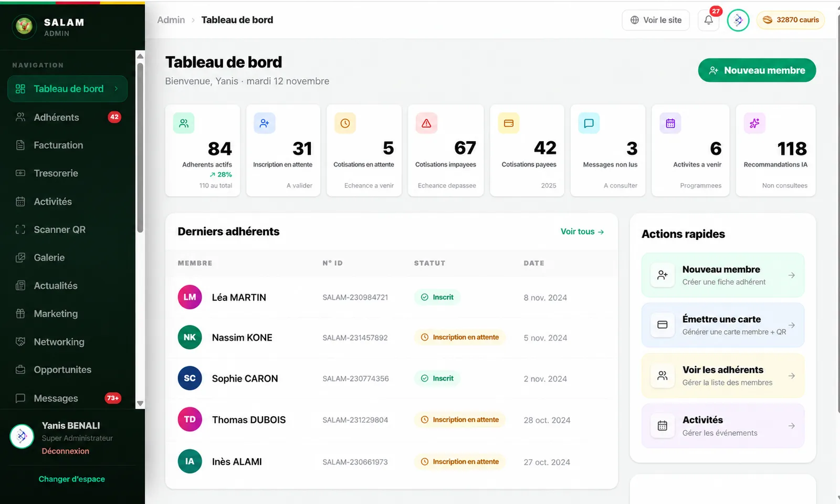The height and width of the screenshot is (504, 840).
Task: Click the card icon on Cotisations payees
Action: pyautogui.click(x=508, y=123)
